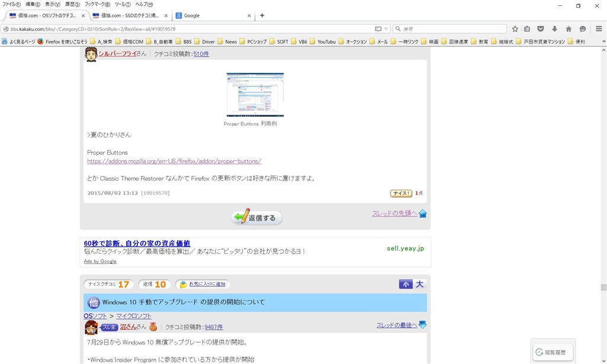Switch text size to 大
Image resolution: width=607 pixels, height=364 pixels.
[x=420, y=284]
